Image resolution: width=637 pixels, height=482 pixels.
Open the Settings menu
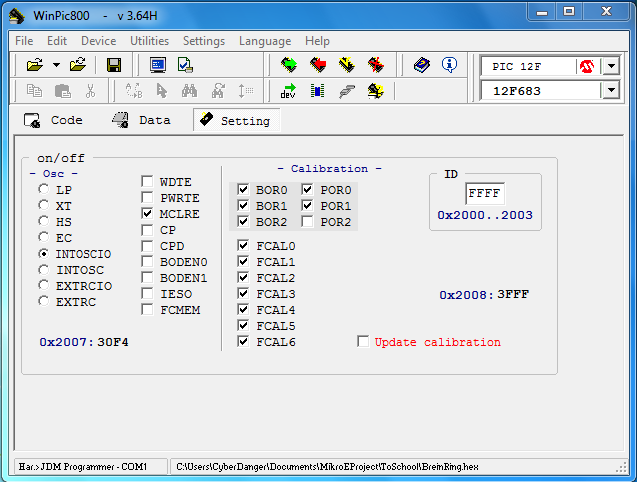pos(204,41)
